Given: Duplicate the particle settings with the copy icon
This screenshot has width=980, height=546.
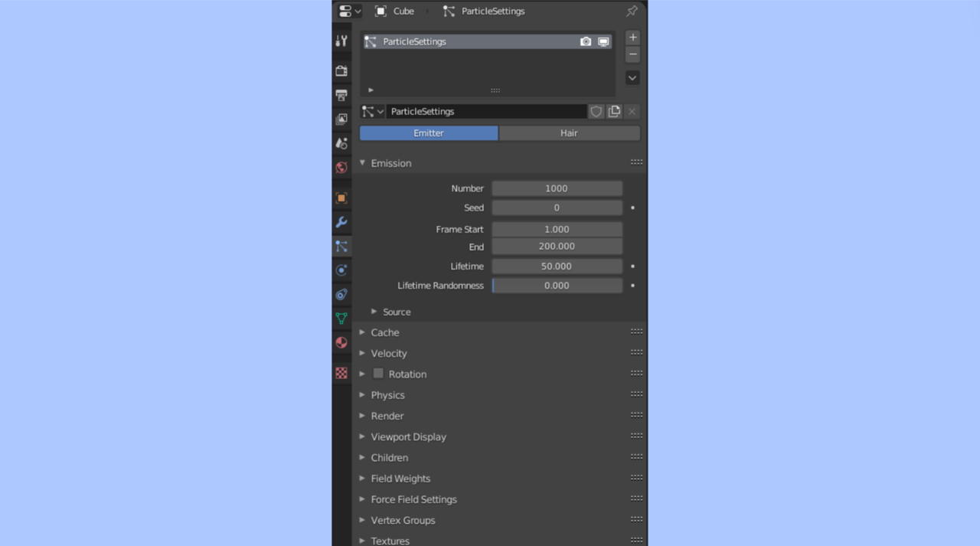Looking at the screenshot, I should click(614, 112).
